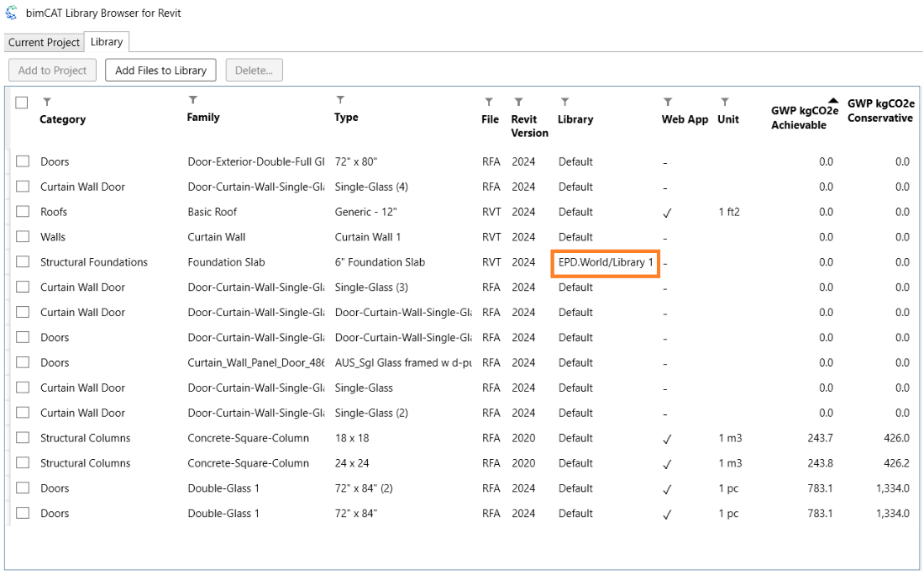
Task: Check the Roofs Basic Roof row checkbox
Action: [23, 212]
